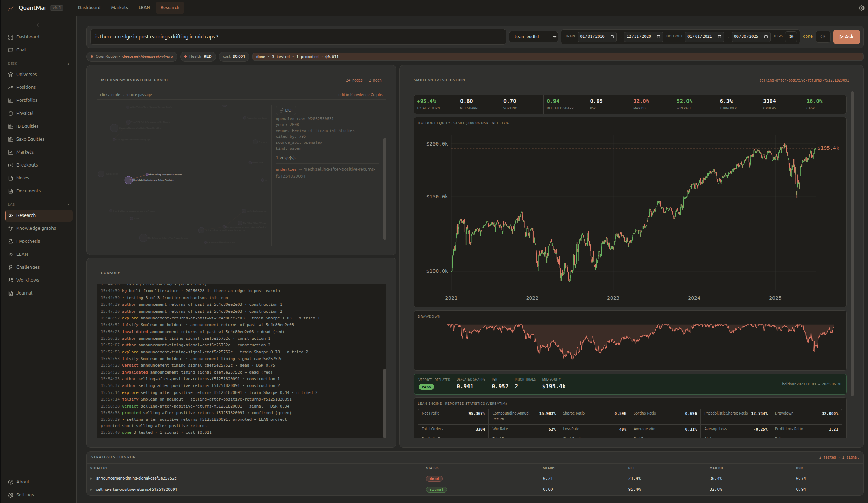Image resolution: width=868 pixels, height=503 pixels.
Task: Click the 'selling-after-positive-returns-f51251820091' falsification header
Action: click(804, 80)
